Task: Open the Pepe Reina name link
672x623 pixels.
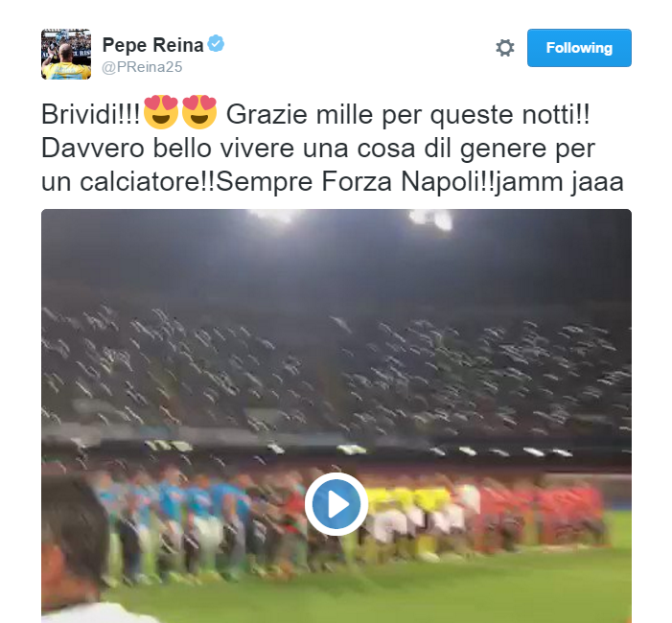Action: [x=152, y=45]
